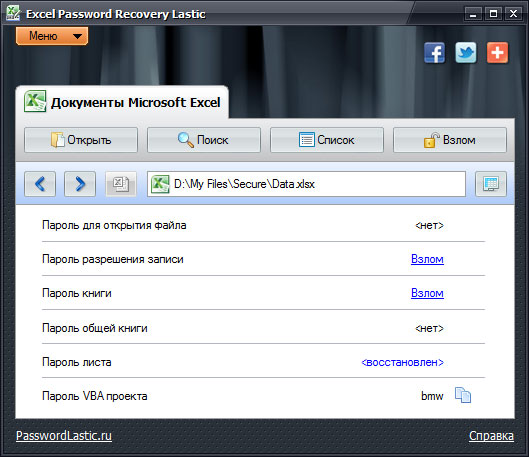
Task: Click the Открыть button
Action: coord(81,140)
